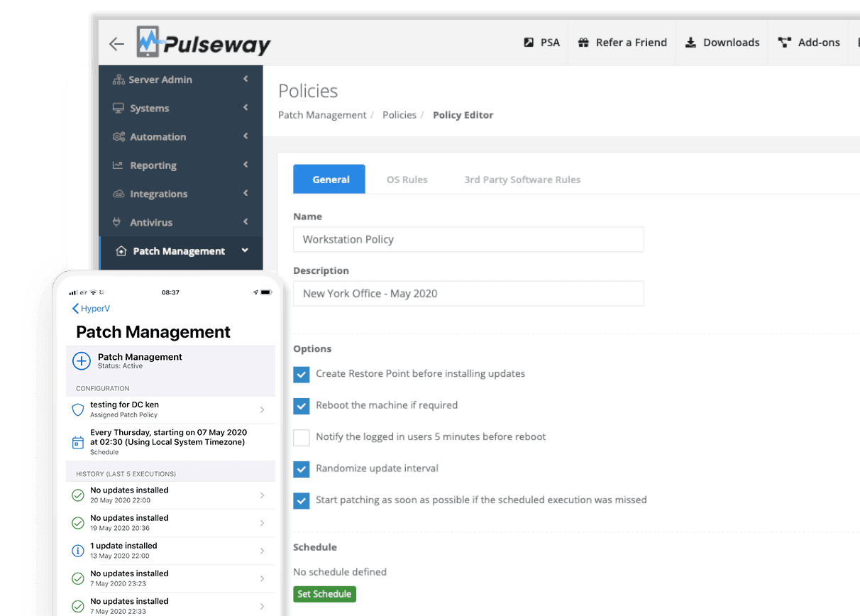Click the Set Schedule button
860x616 pixels.
[324, 594]
